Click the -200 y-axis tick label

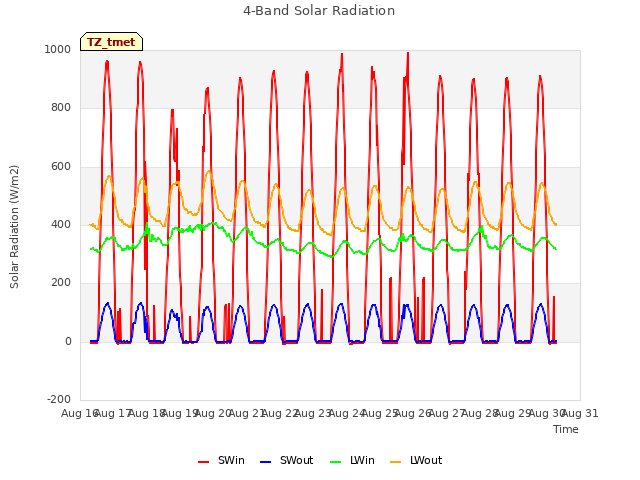[59, 399]
